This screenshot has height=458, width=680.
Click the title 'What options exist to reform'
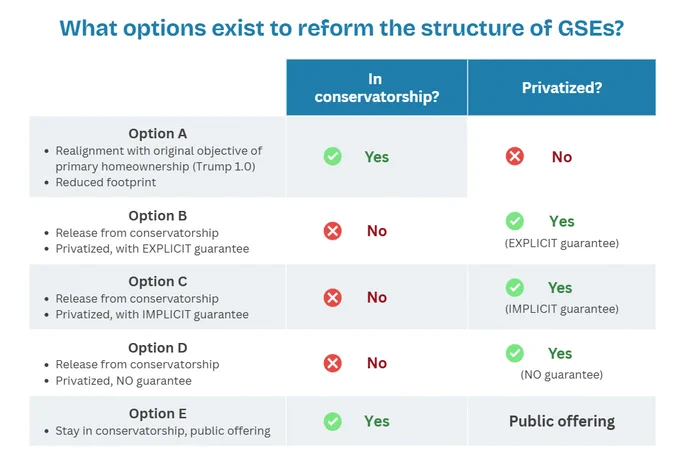216,28
